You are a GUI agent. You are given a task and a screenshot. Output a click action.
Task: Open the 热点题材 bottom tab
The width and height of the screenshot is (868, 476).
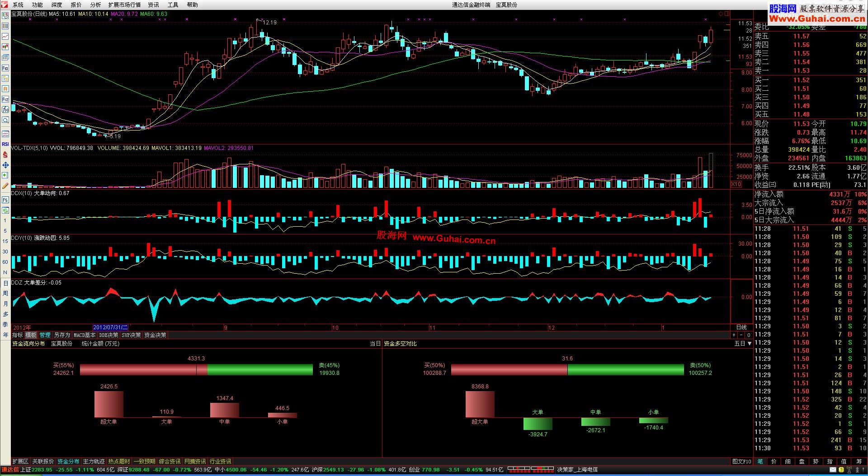tap(119, 462)
